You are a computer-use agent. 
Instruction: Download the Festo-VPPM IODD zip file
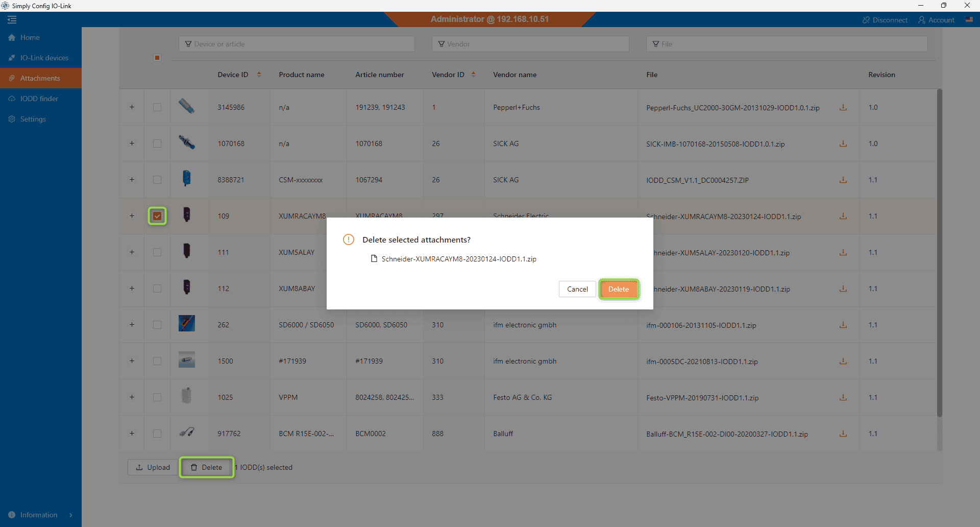(x=843, y=397)
